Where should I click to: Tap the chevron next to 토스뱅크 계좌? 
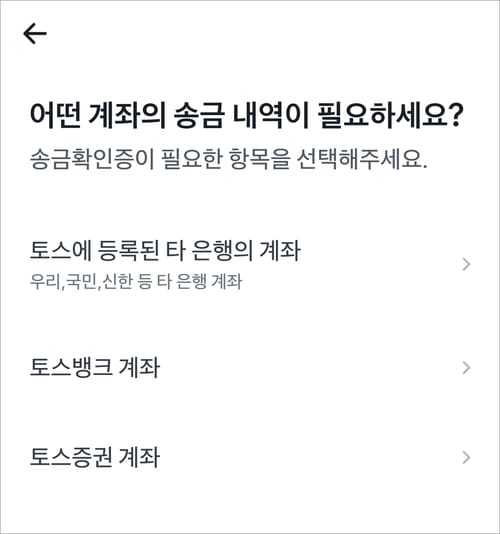pyautogui.click(x=466, y=368)
